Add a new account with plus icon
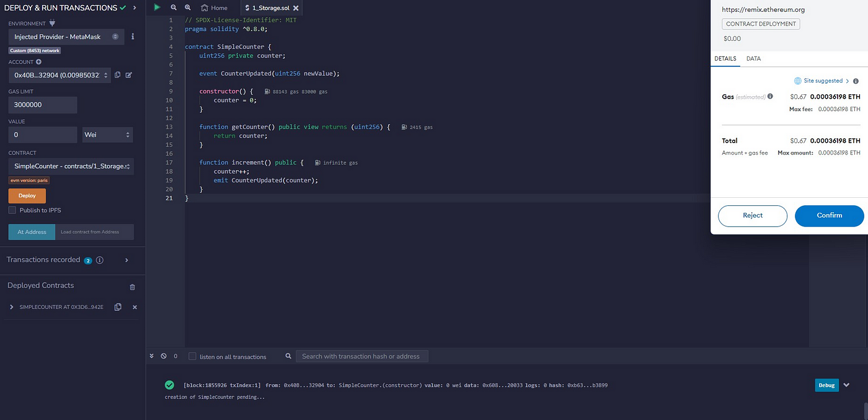The image size is (868, 420). [38, 62]
